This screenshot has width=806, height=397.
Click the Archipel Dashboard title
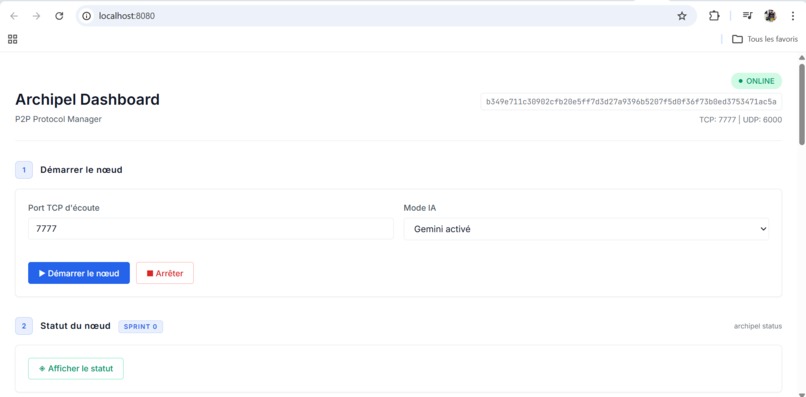tap(87, 100)
